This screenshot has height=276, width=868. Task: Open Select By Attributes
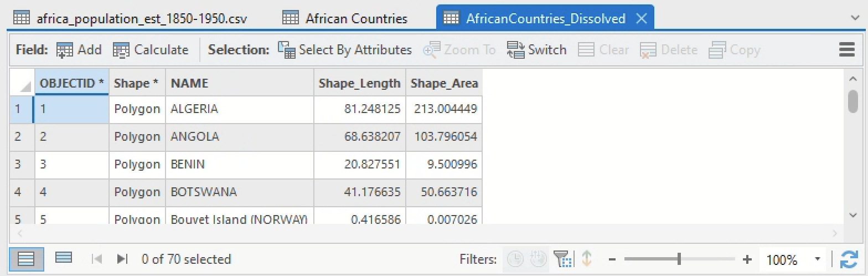click(x=345, y=50)
